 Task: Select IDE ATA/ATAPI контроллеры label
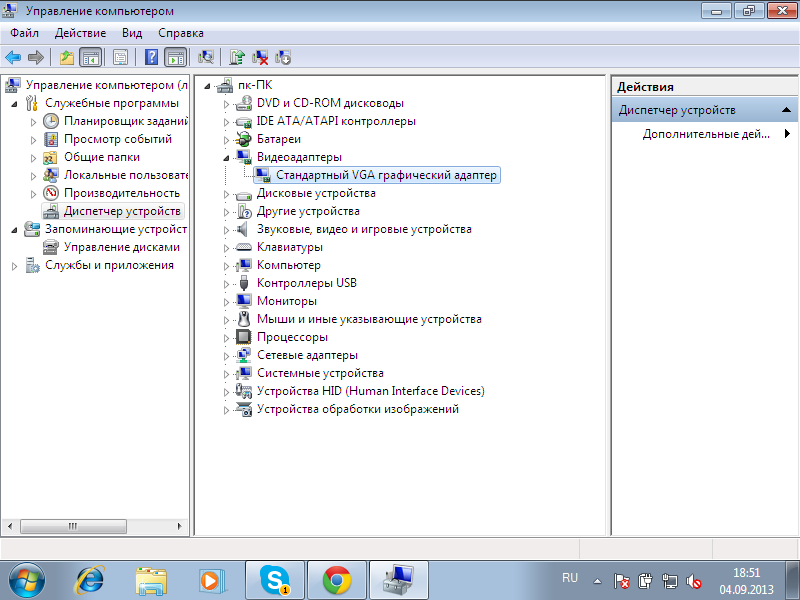[x=336, y=121]
